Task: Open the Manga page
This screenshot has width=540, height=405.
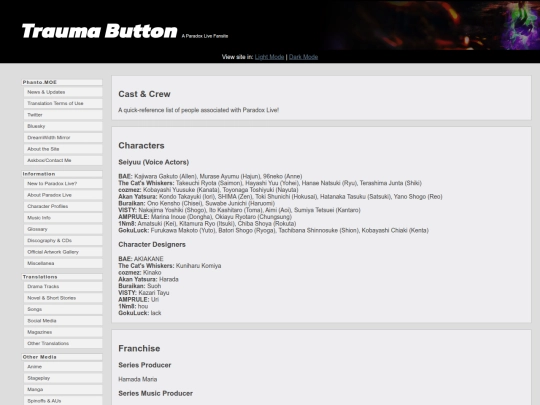Action: (63, 390)
